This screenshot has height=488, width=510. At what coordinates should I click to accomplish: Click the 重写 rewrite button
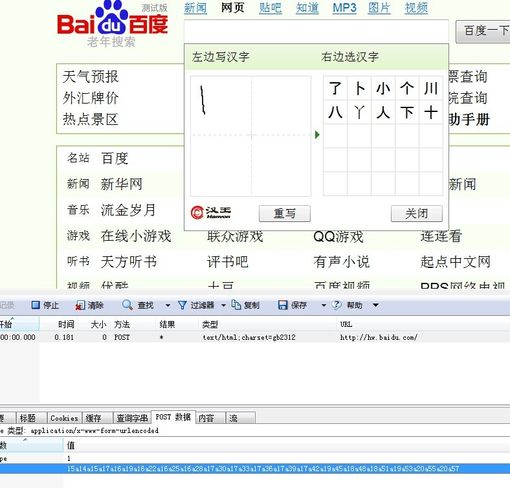point(285,213)
